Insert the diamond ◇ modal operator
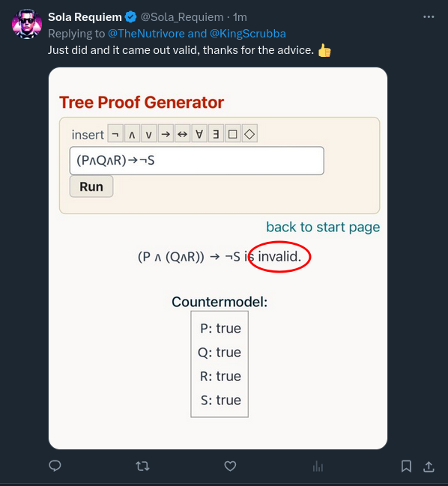 tap(249, 133)
